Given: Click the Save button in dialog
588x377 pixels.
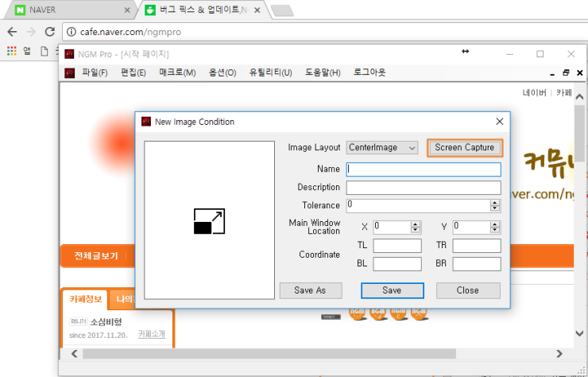Looking at the screenshot, I should (x=393, y=290).
